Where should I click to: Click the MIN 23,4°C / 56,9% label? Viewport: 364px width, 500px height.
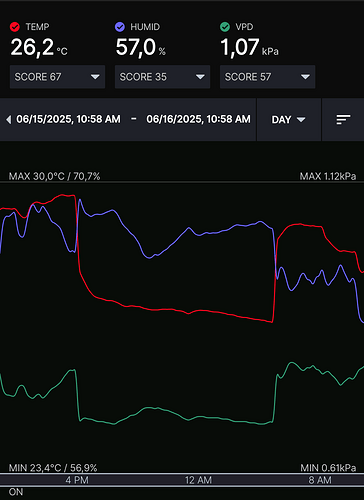53,468
